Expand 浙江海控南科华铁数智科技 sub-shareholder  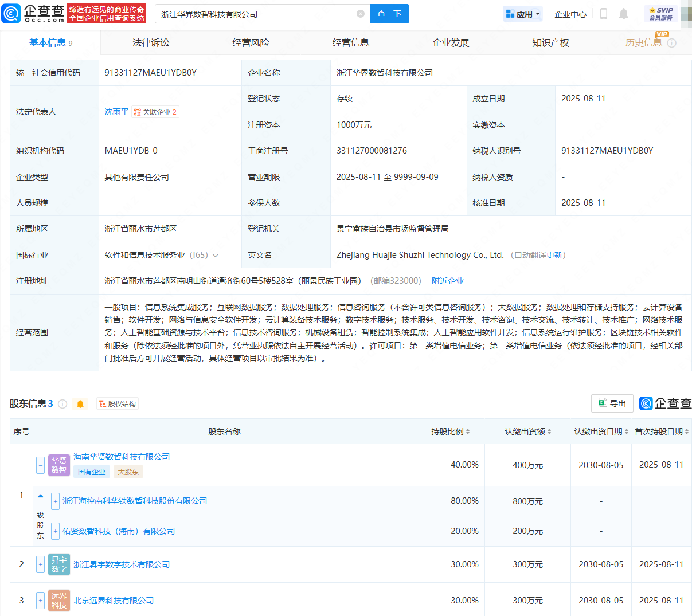tap(55, 501)
